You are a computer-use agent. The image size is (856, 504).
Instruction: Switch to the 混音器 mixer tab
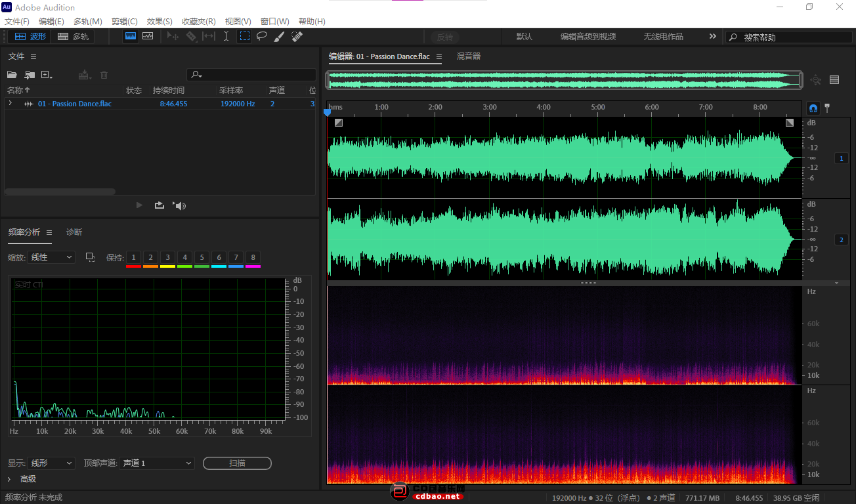tap(469, 56)
